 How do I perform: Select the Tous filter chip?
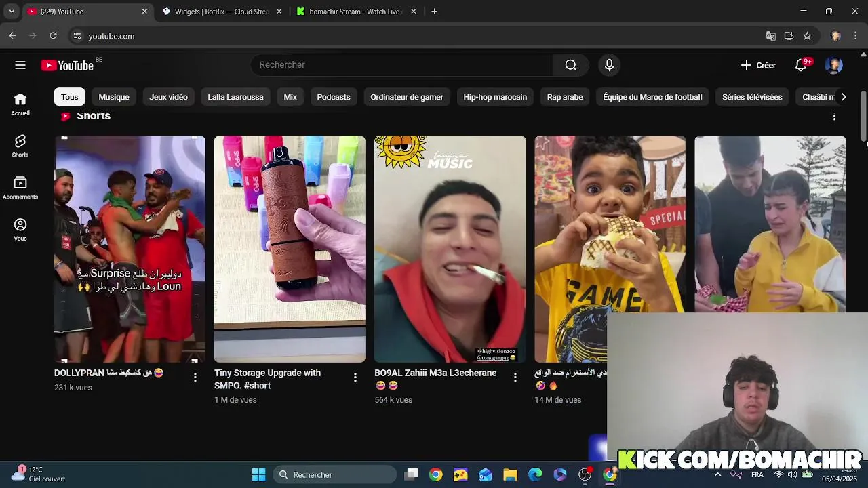(70, 97)
